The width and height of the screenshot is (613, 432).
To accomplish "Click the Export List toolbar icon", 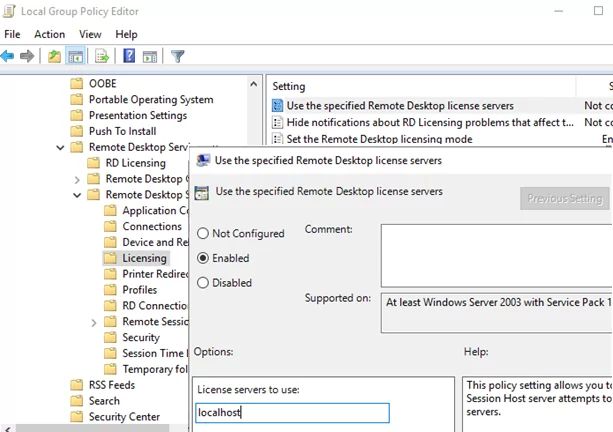I will (102, 56).
